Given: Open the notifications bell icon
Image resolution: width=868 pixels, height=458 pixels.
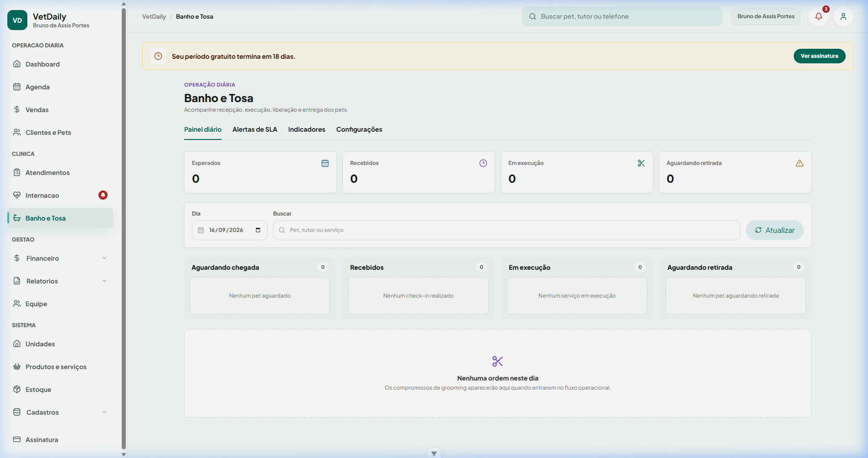Looking at the screenshot, I should pos(819,16).
